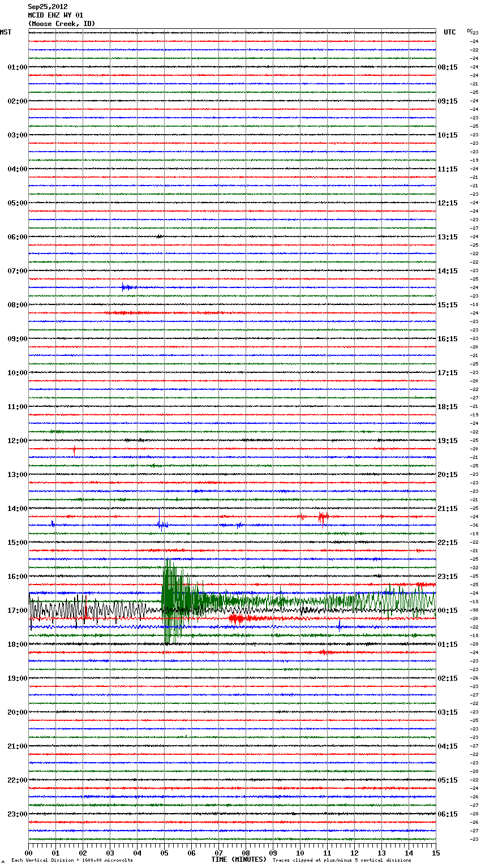
Task: Click the '21:15' UTC time label
Action: point(448,509)
